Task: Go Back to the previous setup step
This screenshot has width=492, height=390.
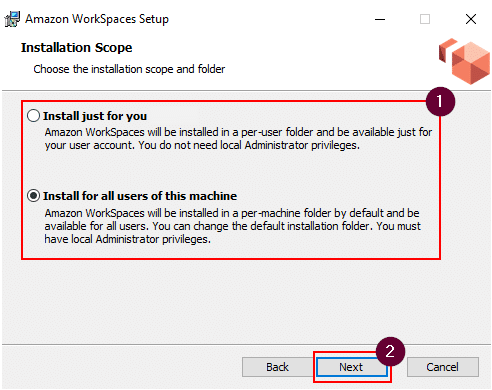Action: (x=277, y=367)
